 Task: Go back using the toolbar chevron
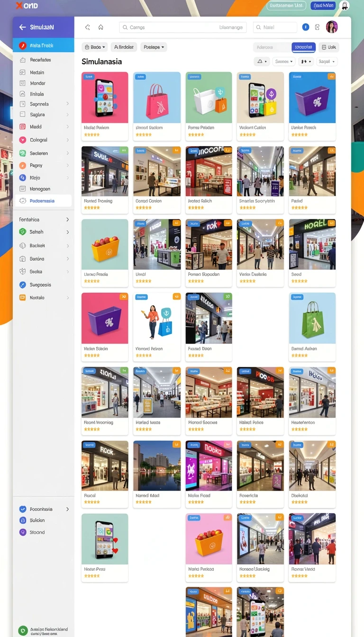click(x=88, y=27)
